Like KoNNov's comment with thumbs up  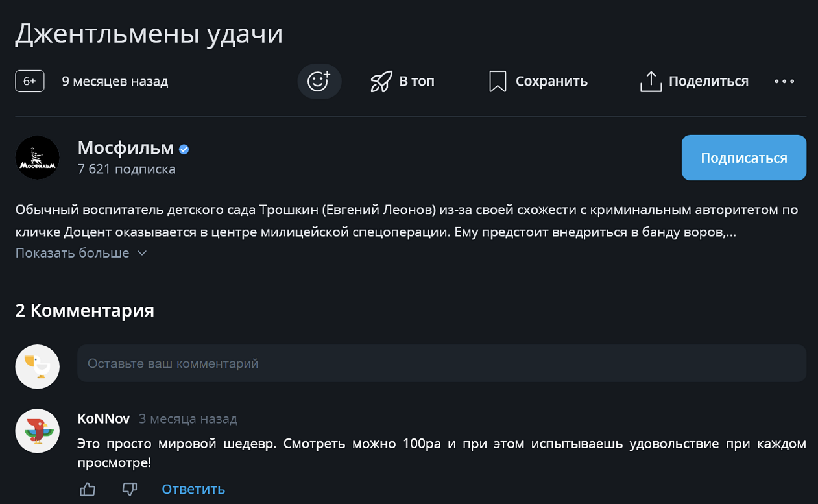click(x=88, y=489)
